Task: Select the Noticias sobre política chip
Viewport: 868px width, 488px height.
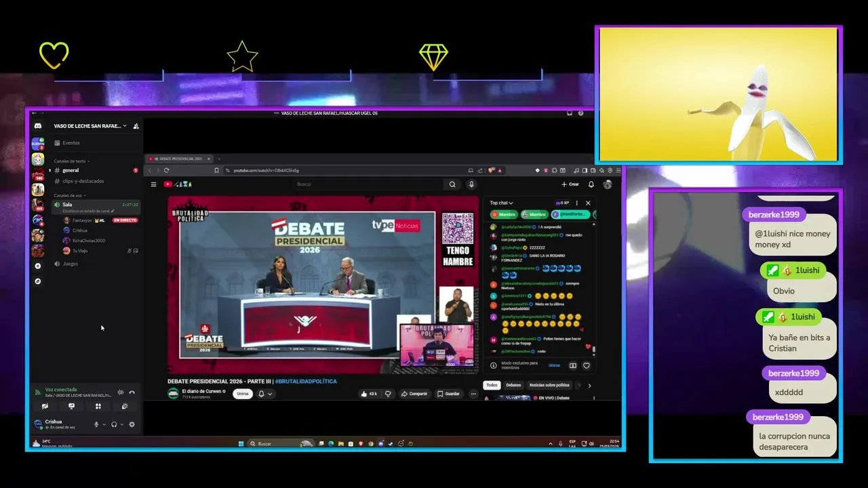Action: pyautogui.click(x=549, y=385)
